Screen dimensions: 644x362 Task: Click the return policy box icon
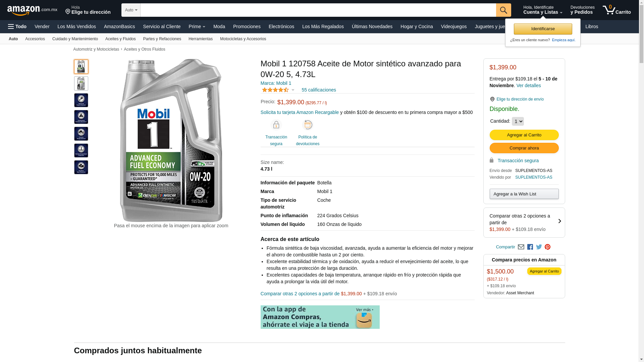(x=308, y=125)
